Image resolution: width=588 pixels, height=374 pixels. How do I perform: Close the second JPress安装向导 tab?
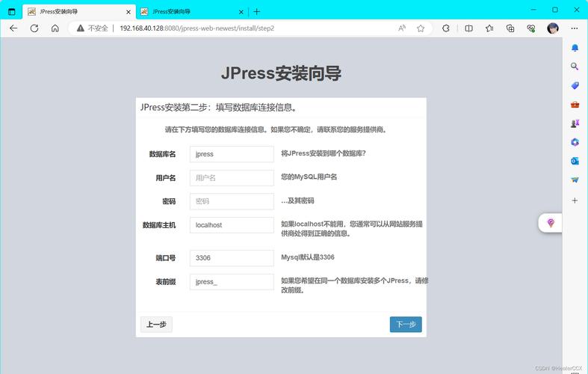pos(241,12)
